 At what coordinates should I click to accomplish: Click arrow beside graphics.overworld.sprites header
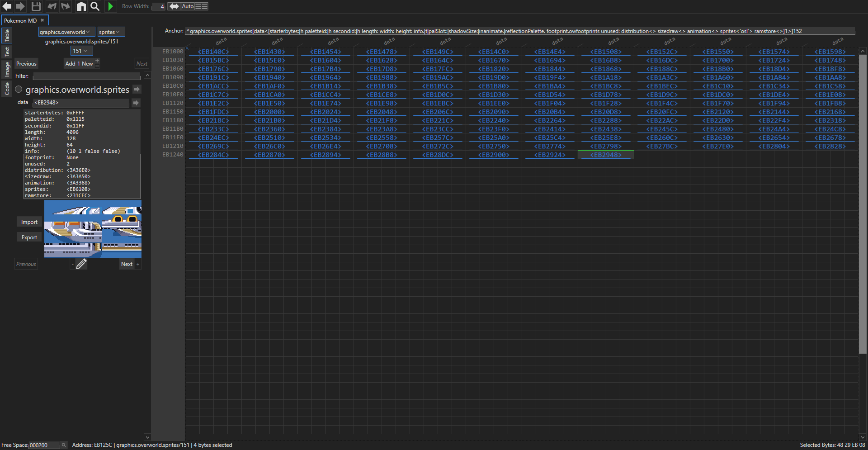coord(137,90)
